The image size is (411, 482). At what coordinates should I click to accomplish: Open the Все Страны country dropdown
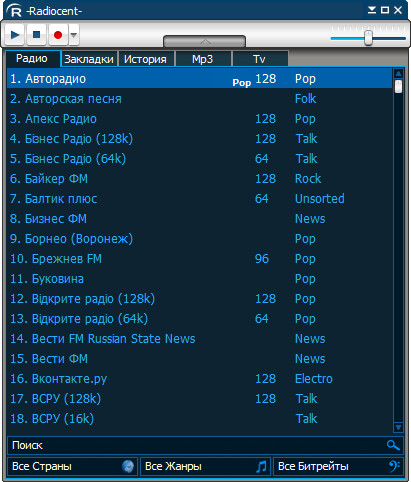[72, 466]
